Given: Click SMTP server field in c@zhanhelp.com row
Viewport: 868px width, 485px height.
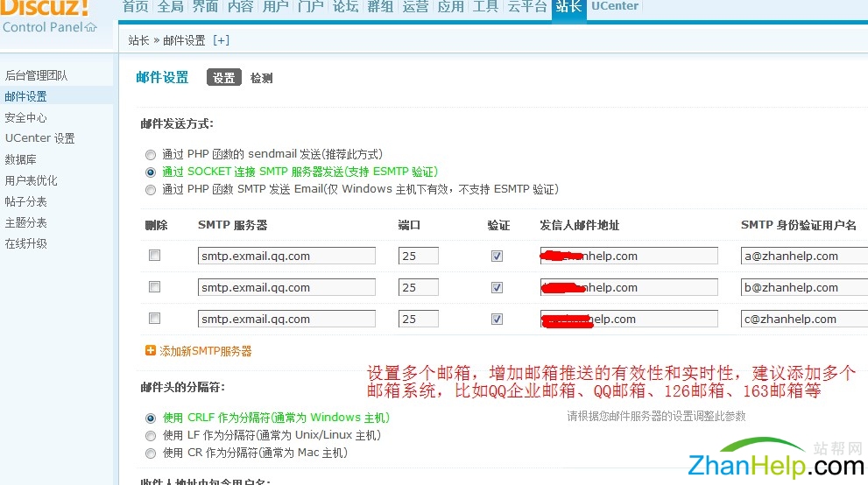Looking at the screenshot, I should (x=286, y=319).
